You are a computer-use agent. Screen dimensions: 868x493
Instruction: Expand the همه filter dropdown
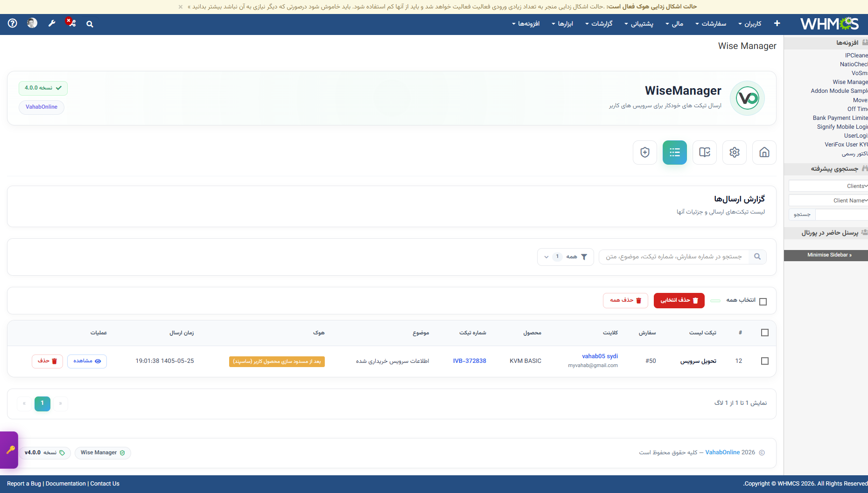[566, 257]
